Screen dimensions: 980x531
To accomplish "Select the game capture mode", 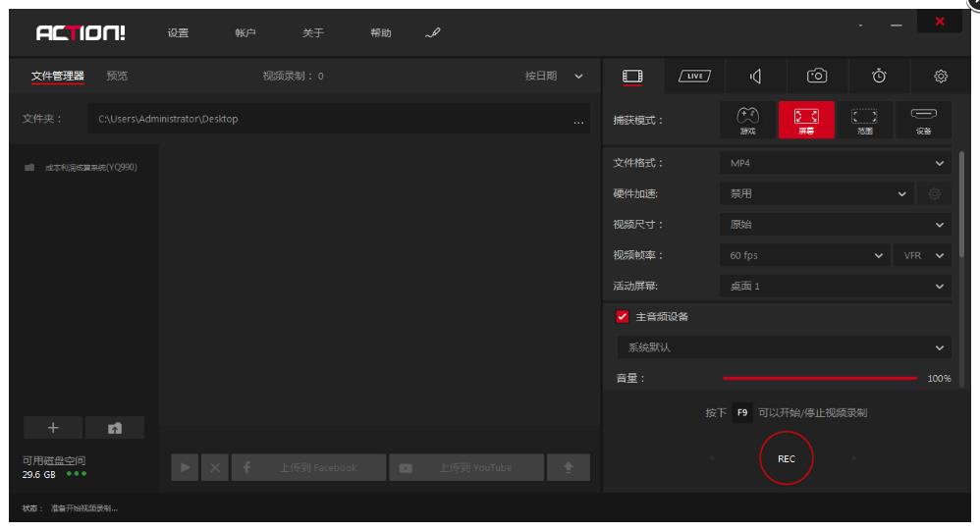I will [748, 120].
